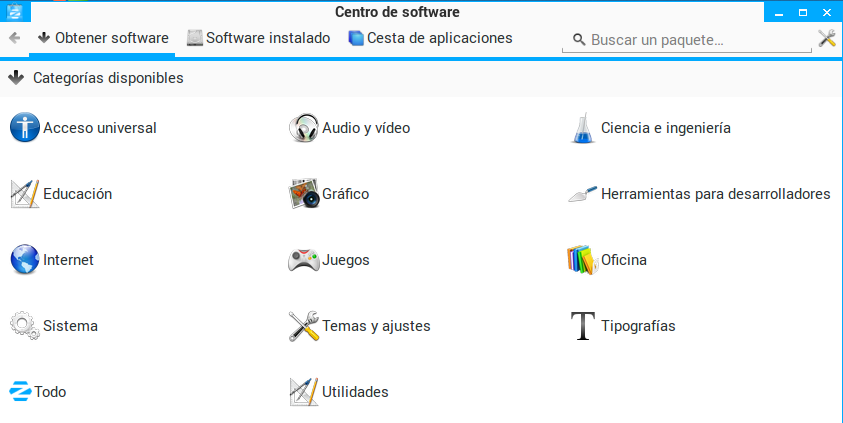
Task: Click the Tipografías letter T icon
Action: [582, 326]
